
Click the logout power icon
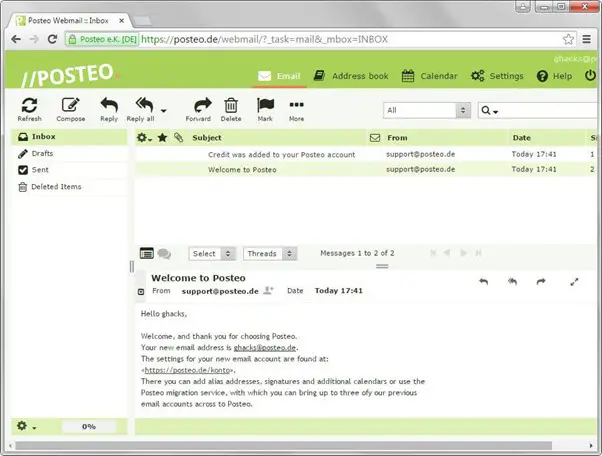tap(590, 75)
